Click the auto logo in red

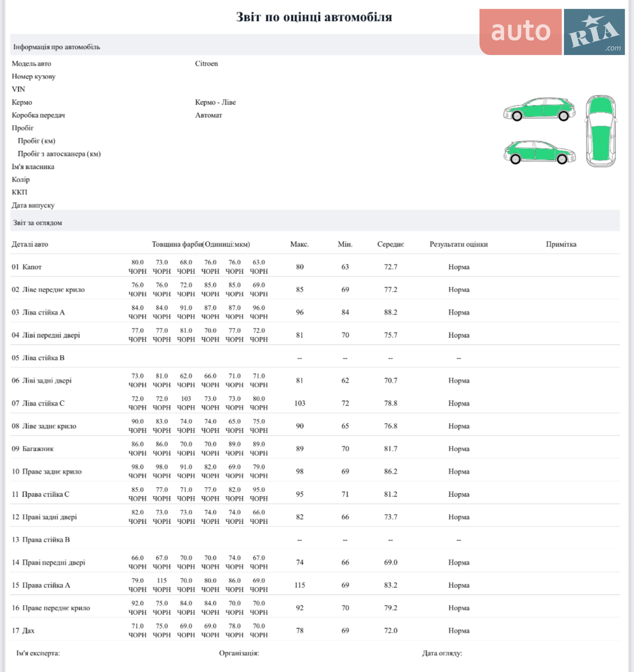coord(520,32)
